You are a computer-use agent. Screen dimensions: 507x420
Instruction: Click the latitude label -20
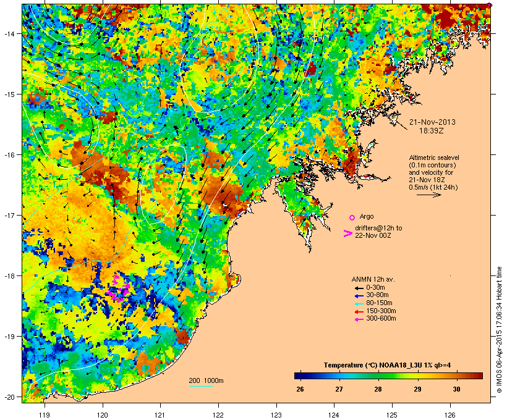click(x=9, y=397)
